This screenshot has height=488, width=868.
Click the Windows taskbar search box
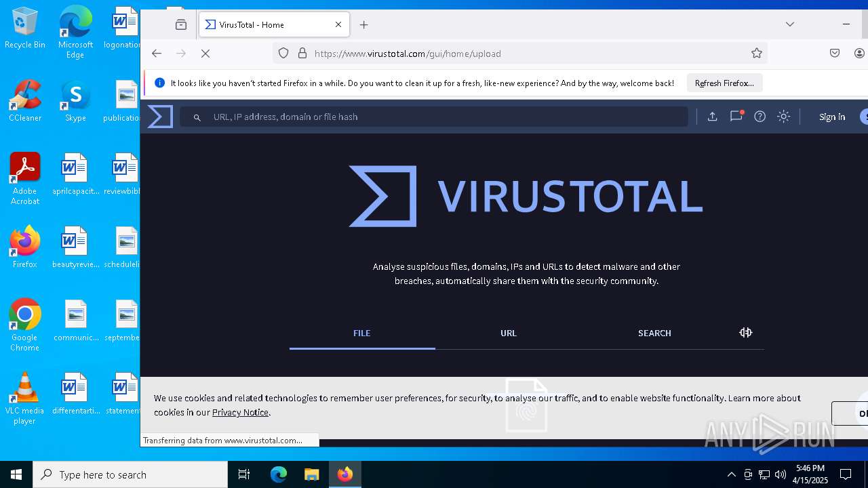130,474
